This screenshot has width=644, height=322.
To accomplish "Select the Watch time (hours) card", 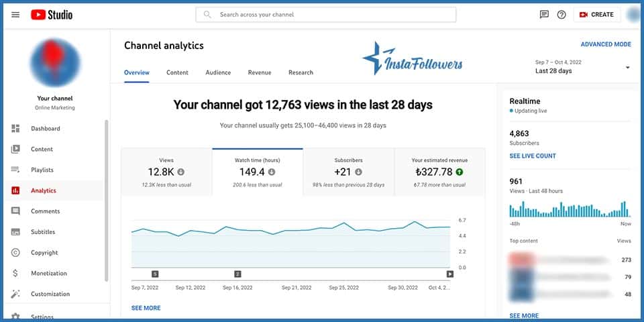I will click(x=258, y=172).
